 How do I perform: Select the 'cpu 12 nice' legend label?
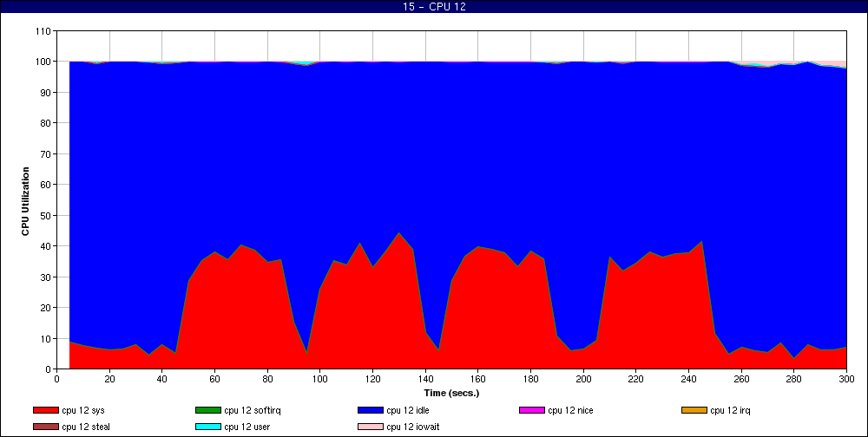571,410
